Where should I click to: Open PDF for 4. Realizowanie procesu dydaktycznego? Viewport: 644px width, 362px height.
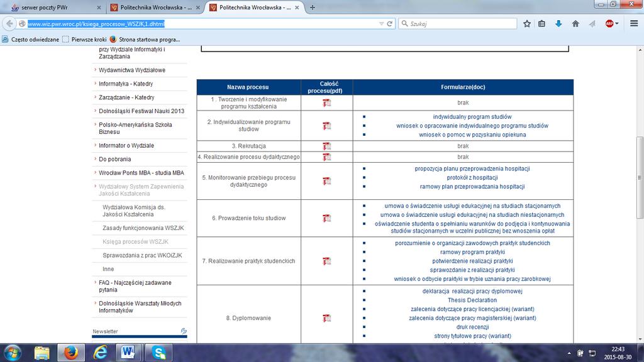[x=326, y=156]
